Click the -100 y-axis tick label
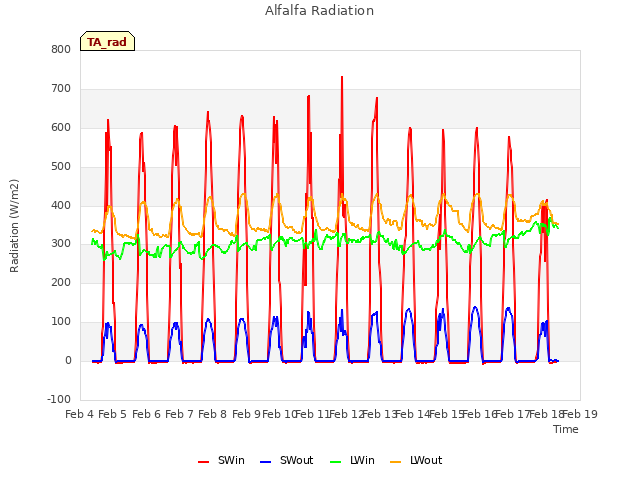 (59, 400)
